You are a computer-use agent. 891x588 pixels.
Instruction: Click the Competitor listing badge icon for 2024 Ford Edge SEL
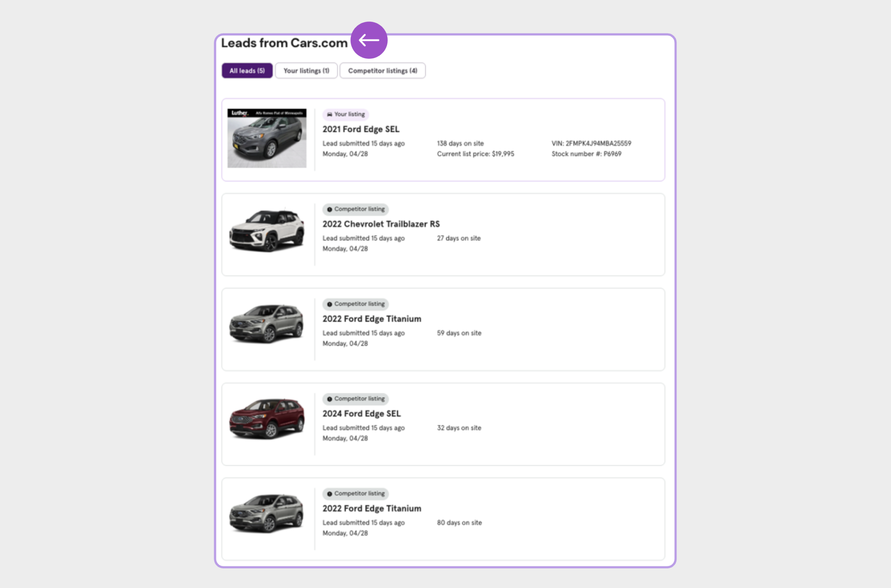point(329,399)
